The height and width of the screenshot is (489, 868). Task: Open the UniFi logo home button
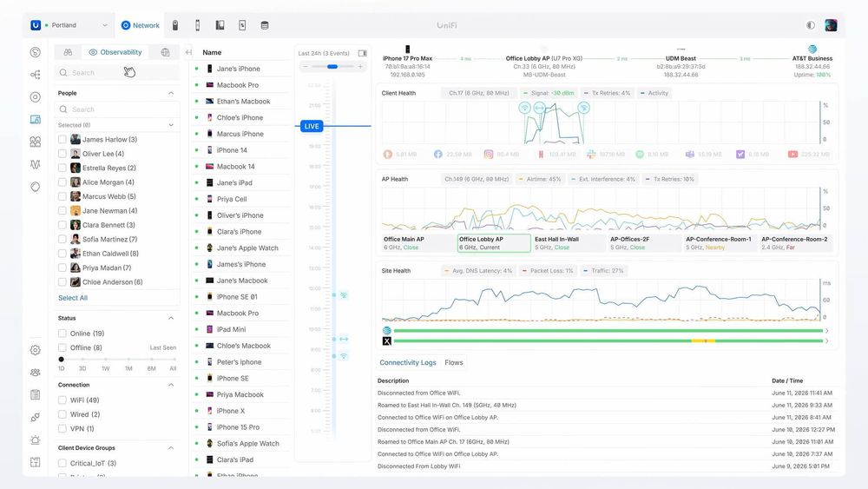pos(36,25)
